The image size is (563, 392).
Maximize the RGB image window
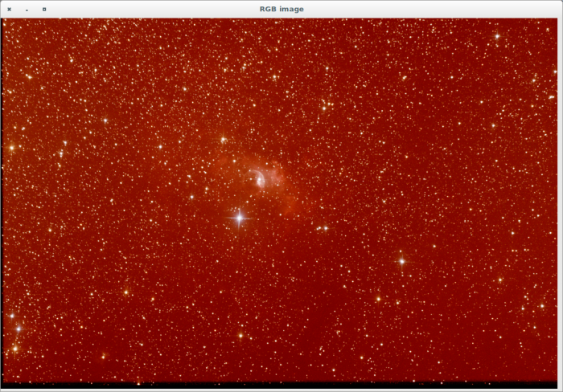pos(44,10)
